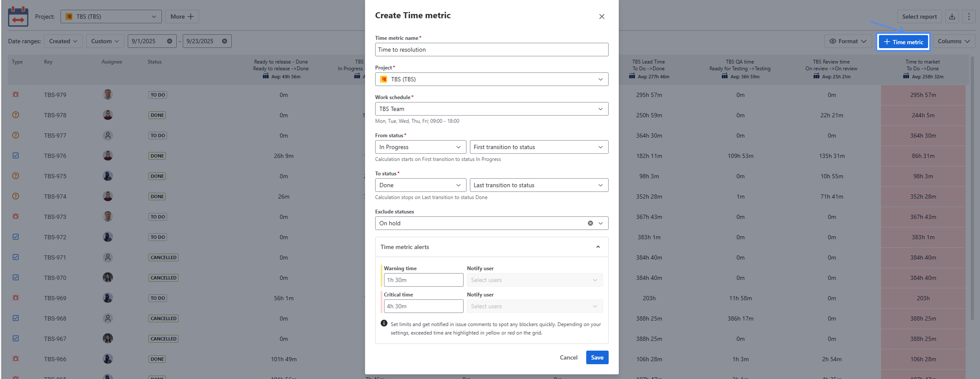Open the From status In Progress dropdown

(x=420, y=147)
